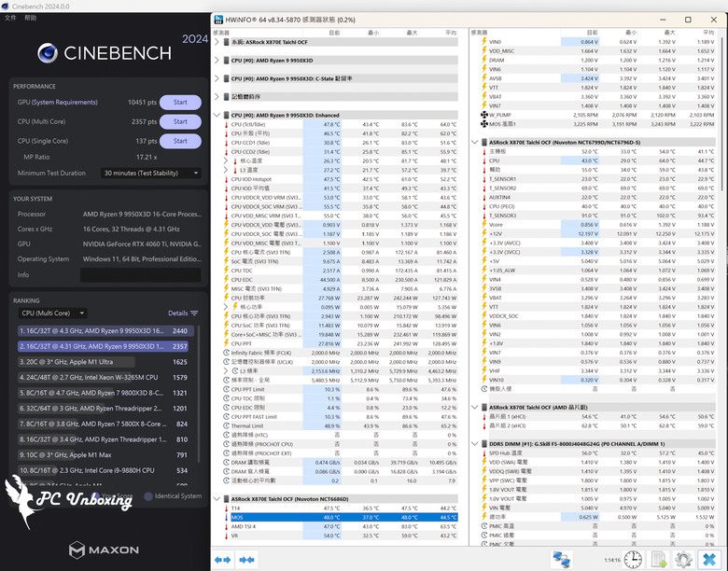Click HWiNFO 64 title bar app icon
This screenshot has width=728, height=571.
pyautogui.click(x=218, y=20)
